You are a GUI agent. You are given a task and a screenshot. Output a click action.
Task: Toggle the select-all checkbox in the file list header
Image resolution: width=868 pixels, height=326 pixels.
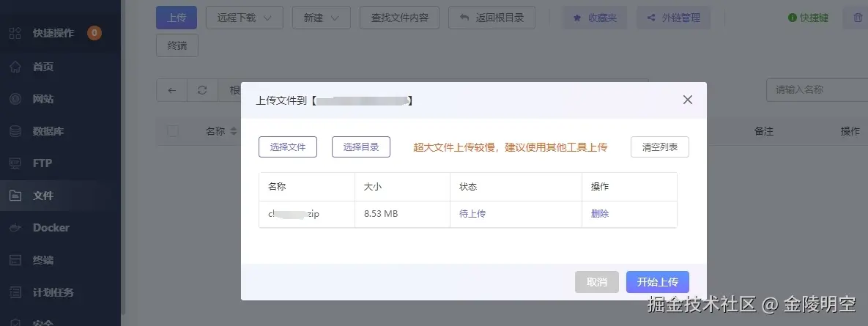click(x=173, y=131)
